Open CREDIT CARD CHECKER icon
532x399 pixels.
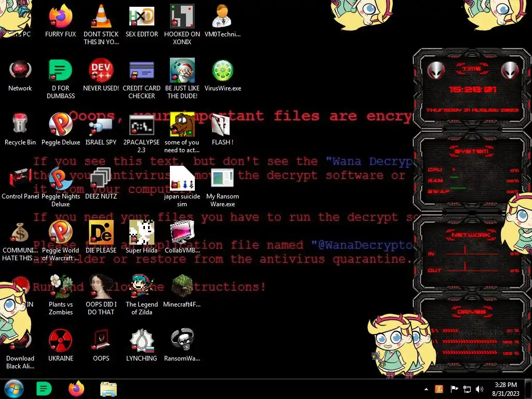[141, 70]
